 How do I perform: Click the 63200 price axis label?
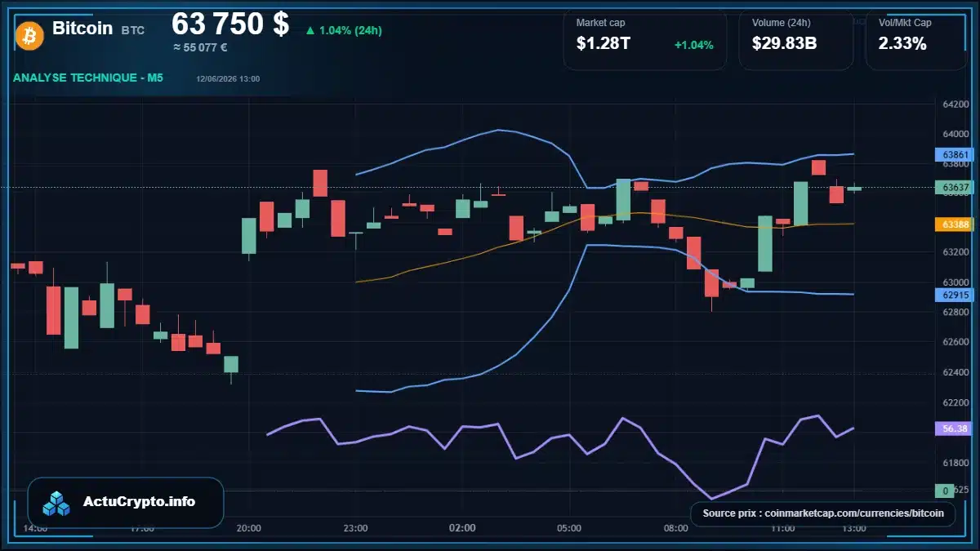955,252
